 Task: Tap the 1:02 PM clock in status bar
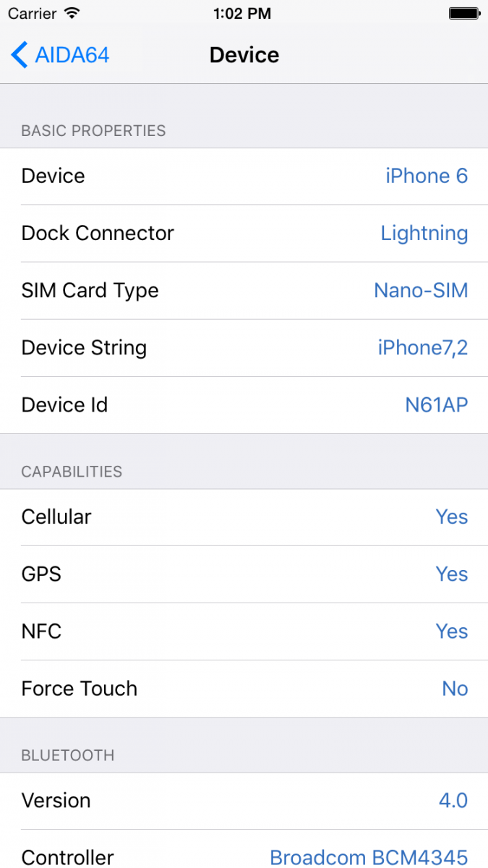243,13
